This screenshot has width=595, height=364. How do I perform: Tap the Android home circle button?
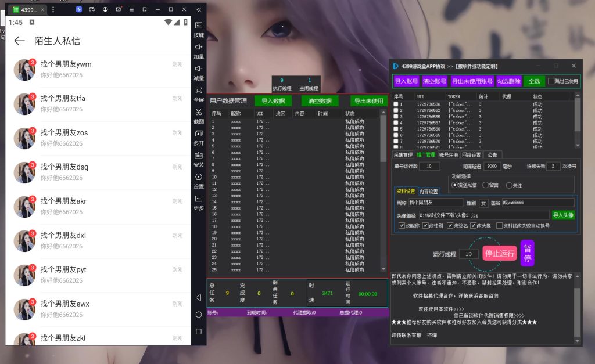click(x=199, y=315)
